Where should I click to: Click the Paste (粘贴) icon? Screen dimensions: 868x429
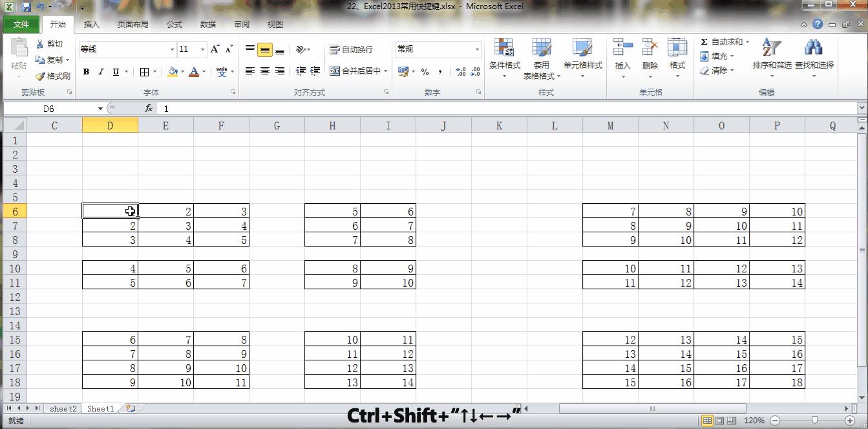point(19,49)
